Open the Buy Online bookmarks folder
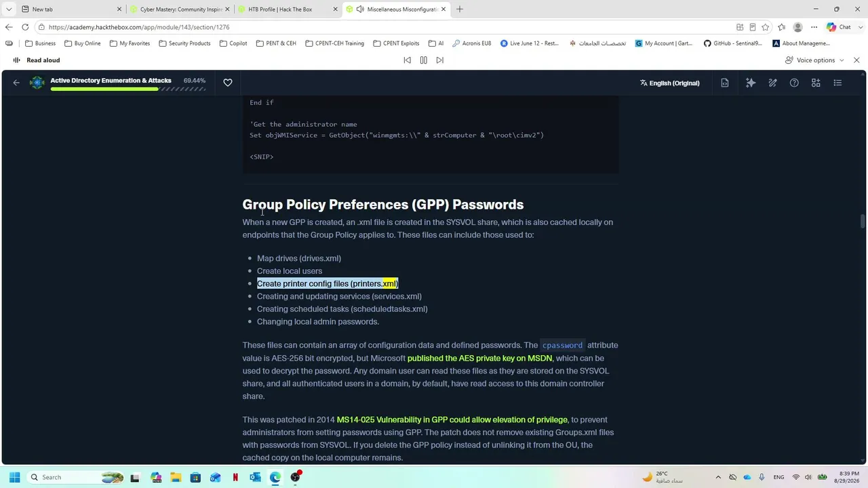Screen dimensions: 868x488 click(x=82, y=43)
